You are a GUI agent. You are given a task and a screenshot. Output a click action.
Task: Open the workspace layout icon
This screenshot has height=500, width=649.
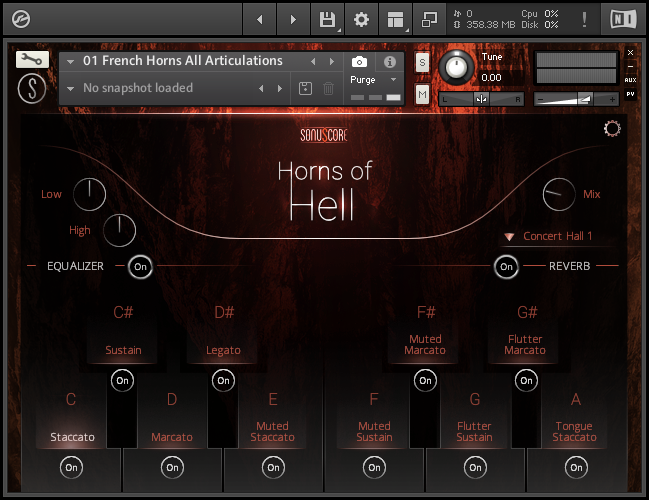(x=396, y=19)
